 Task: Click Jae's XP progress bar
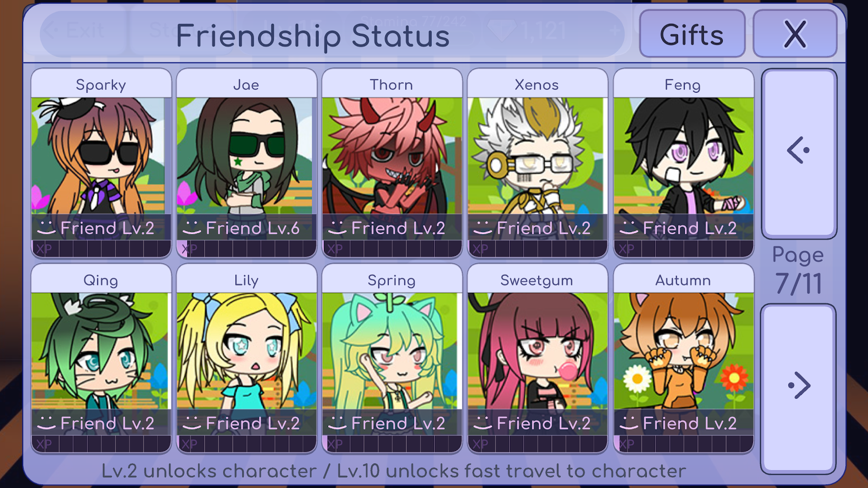pyautogui.click(x=246, y=249)
